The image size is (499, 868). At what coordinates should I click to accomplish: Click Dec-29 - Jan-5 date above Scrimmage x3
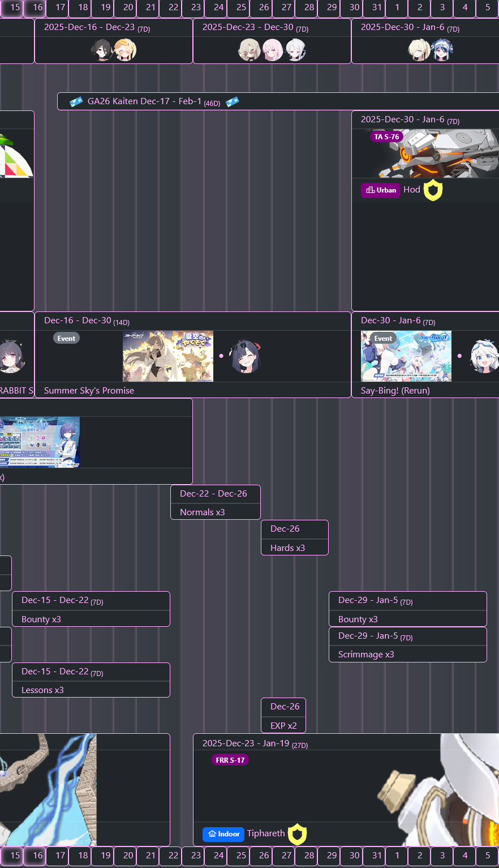pyautogui.click(x=376, y=636)
